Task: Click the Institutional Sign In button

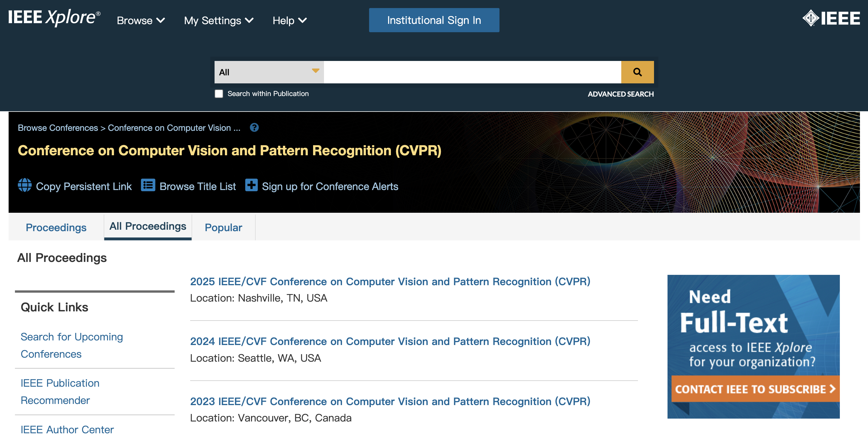Action: tap(434, 20)
